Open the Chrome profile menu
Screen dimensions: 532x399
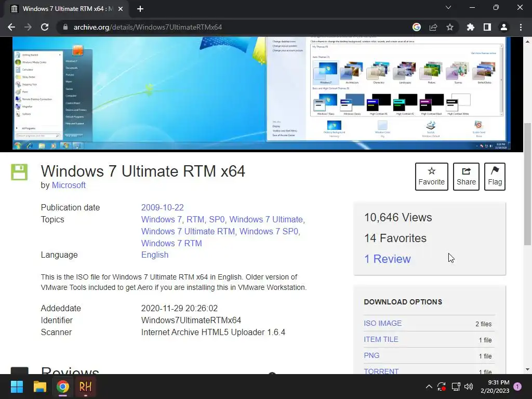coord(504,27)
